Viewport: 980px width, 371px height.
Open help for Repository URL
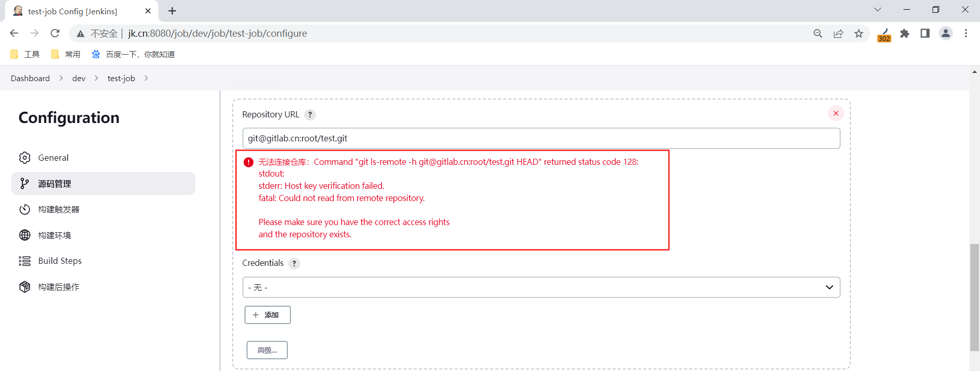pyautogui.click(x=310, y=115)
